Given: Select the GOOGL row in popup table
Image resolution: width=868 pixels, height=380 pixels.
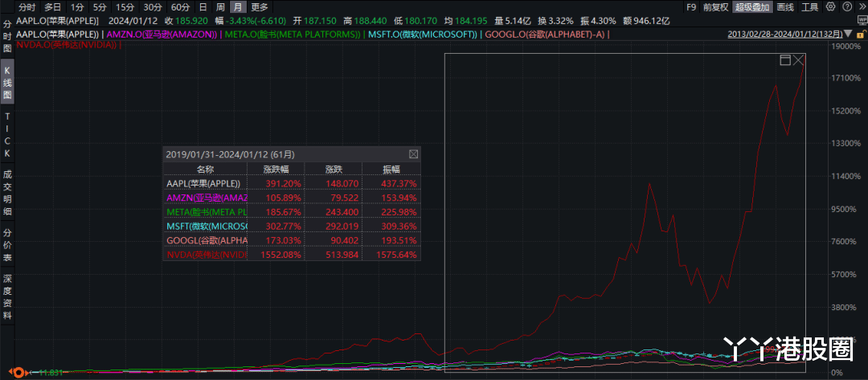Looking at the screenshot, I should (292, 240).
